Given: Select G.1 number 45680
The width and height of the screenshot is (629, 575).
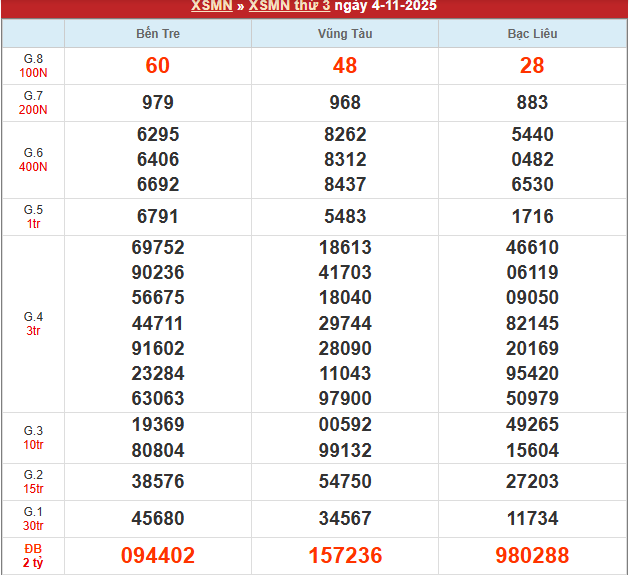Looking at the screenshot, I should coord(158,518).
